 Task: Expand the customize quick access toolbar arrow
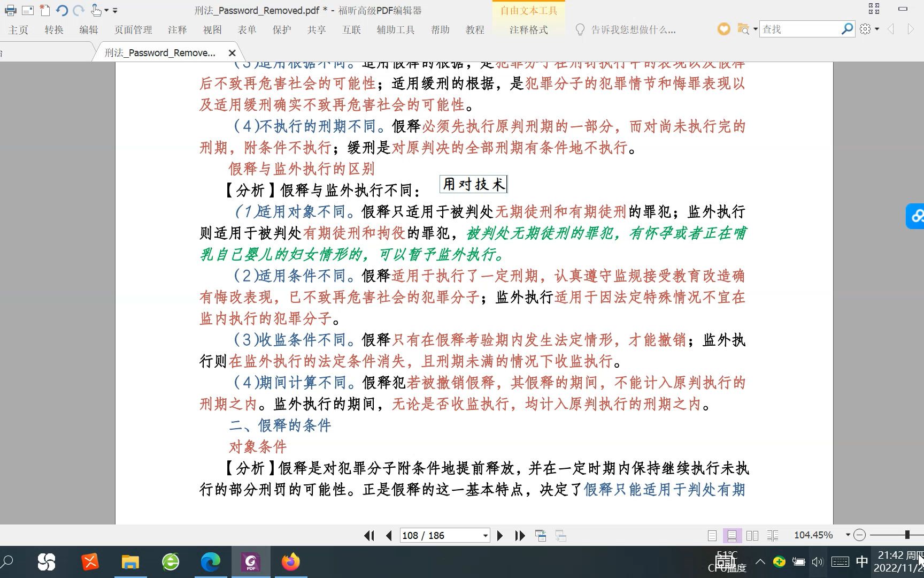[115, 11]
